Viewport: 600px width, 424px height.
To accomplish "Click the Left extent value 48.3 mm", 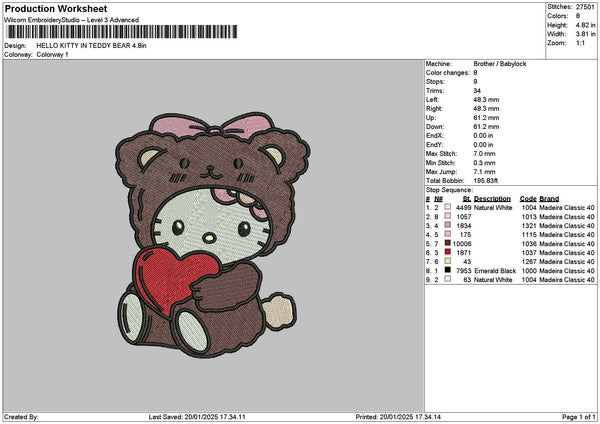I will (x=486, y=100).
